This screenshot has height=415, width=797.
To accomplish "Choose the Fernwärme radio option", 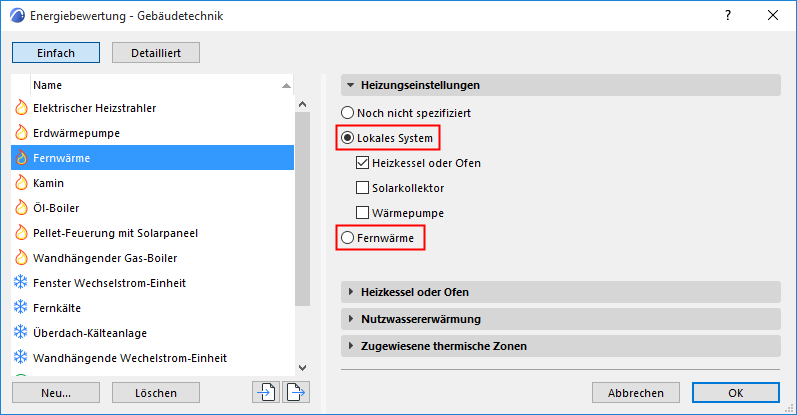I will pyautogui.click(x=348, y=238).
